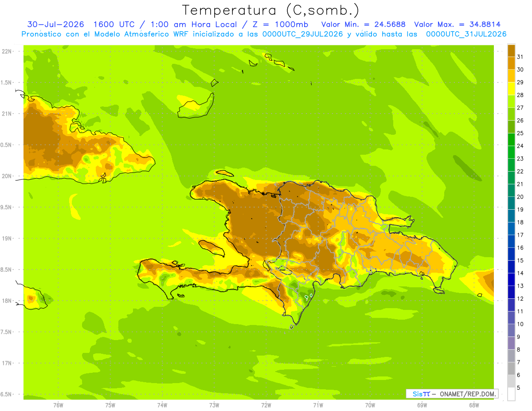
Task: Click legend value label "10"
Action: point(520,324)
